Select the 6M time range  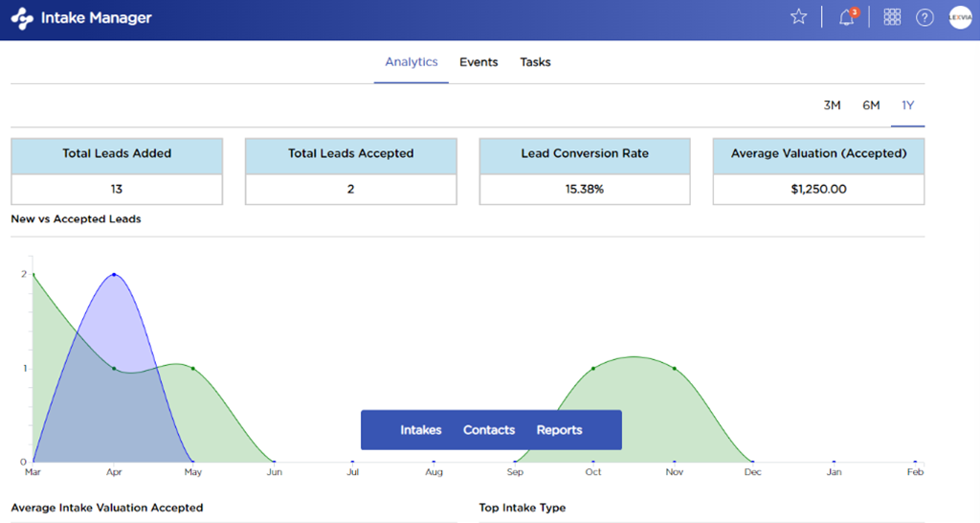point(871,105)
